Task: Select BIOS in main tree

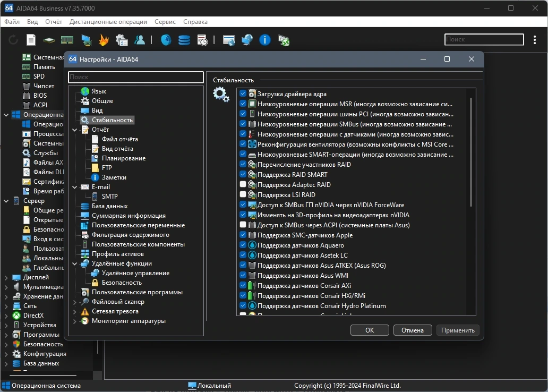Action: tap(40, 96)
